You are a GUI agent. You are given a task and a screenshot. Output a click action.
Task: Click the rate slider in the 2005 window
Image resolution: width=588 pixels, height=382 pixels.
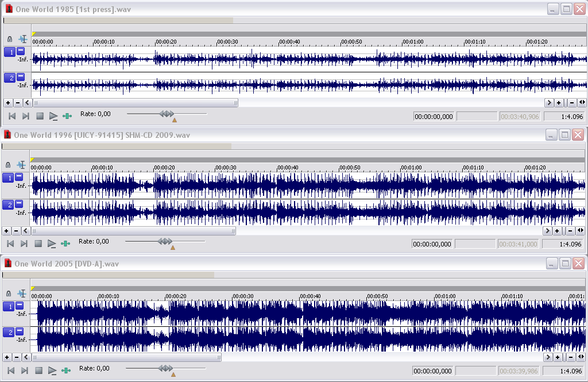coord(166,368)
